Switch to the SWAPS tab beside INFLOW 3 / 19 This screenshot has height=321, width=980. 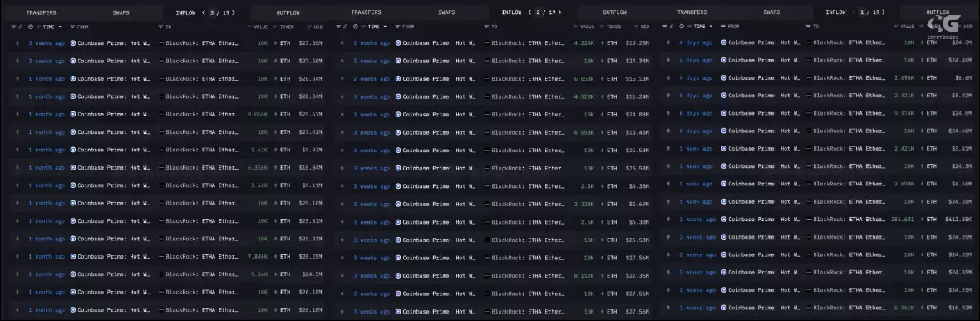point(121,12)
